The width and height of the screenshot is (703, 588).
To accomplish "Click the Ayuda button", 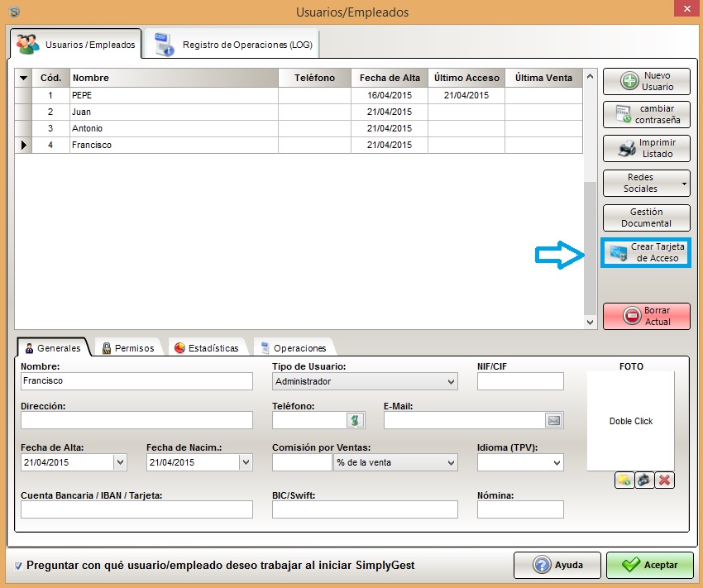I will [x=557, y=565].
